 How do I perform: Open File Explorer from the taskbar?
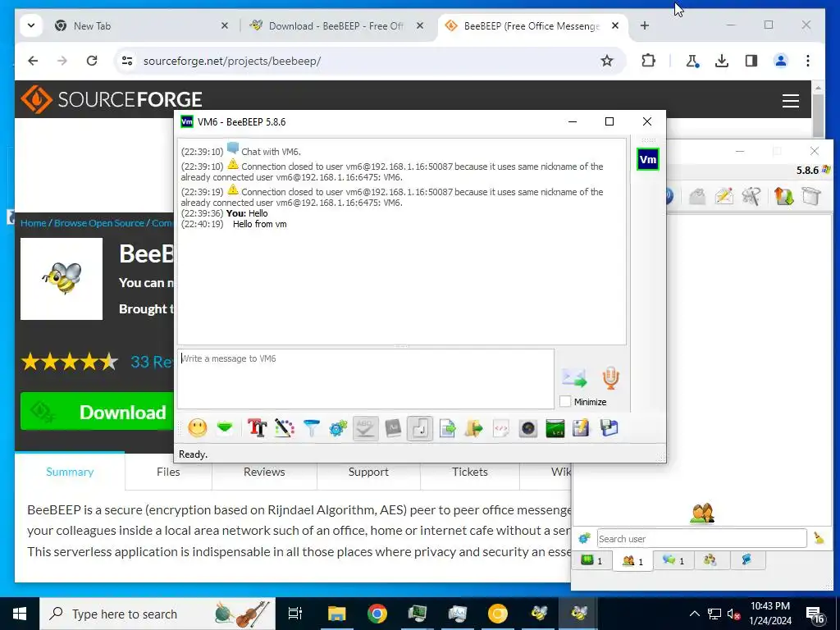tap(337, 614)
